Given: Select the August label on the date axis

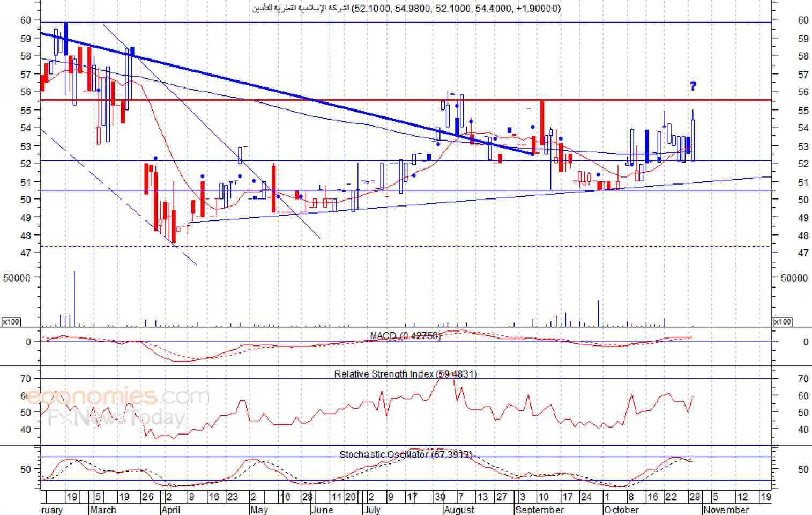Looking at the screenshot, I should pos(459,510).
